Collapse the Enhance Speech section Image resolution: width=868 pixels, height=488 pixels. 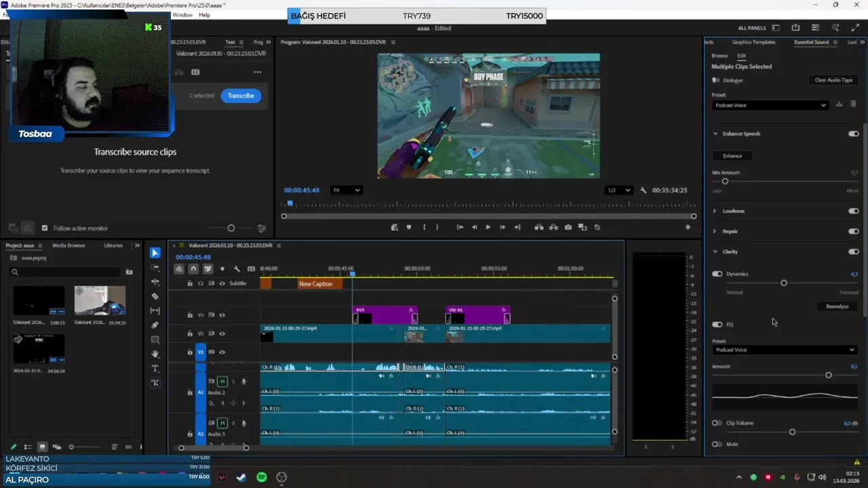coord(715,134)
